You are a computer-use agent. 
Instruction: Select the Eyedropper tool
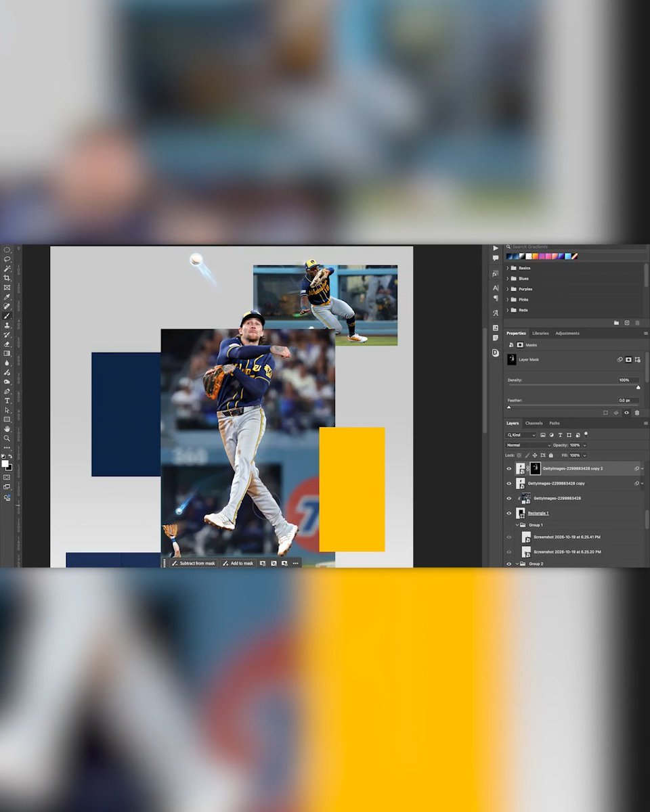click(7, 297)
